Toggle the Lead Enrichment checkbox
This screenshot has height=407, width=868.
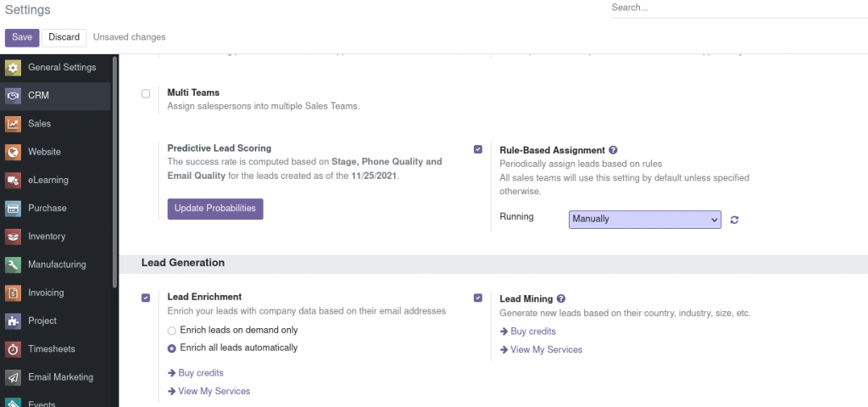146,298
